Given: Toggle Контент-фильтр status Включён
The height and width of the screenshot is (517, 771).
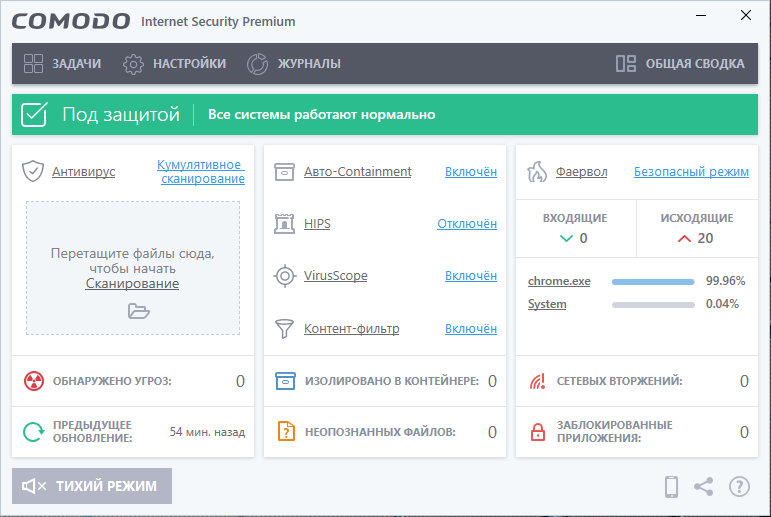Looking at the screenshot, I should 471,329.
